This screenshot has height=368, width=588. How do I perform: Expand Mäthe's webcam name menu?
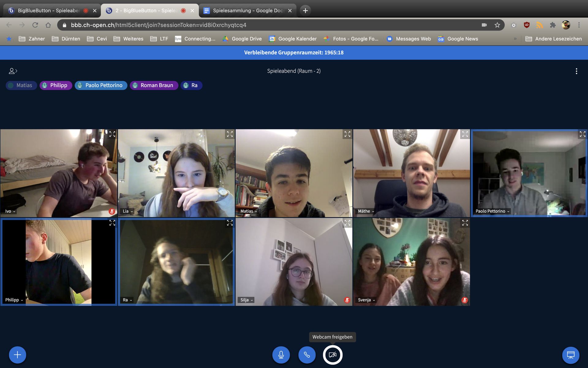[366, 211]
